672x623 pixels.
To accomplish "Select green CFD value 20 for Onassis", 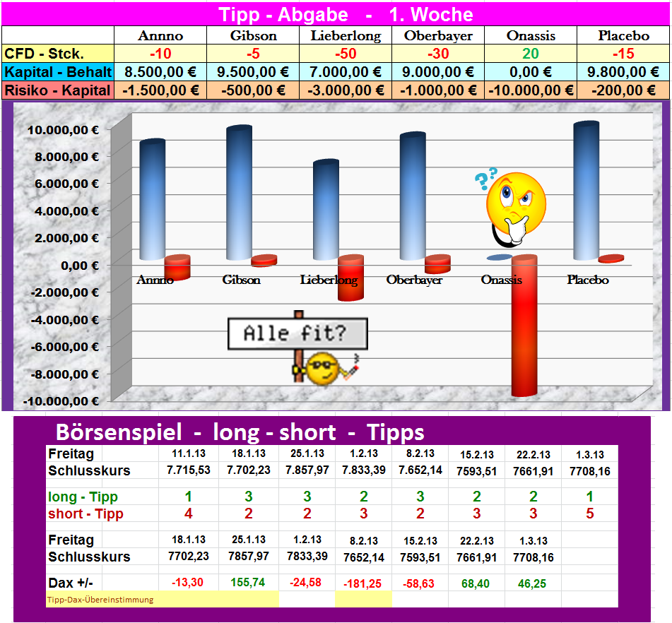I will [531, 54].
